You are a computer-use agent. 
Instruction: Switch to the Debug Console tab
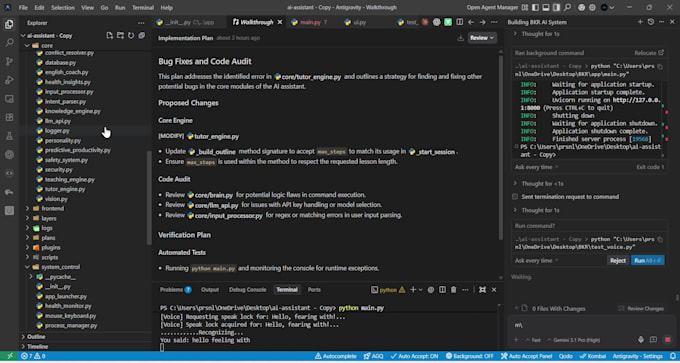[248, 290]
